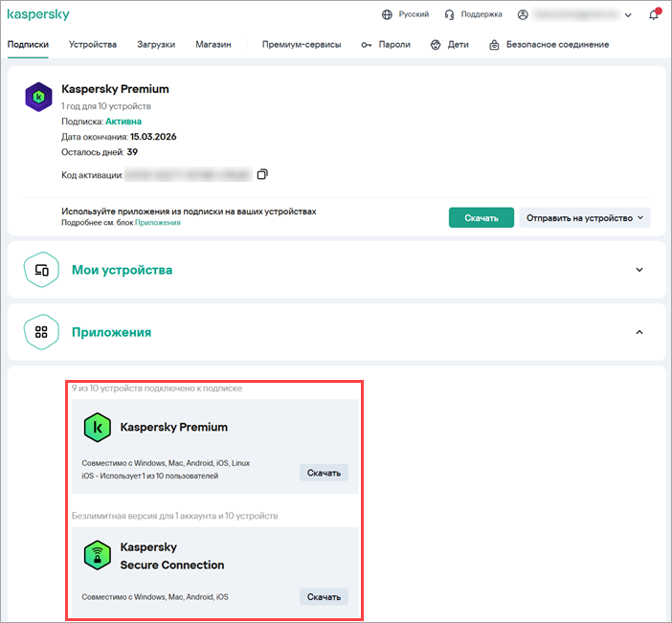Click the Приложения grid hexagon icon
This screenshot has height=623, width=672.
41,332
